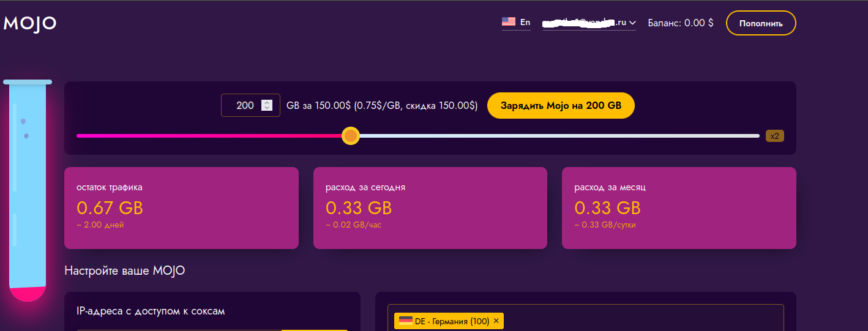Remove the DE - Германия tag

[x=496, y=321]
